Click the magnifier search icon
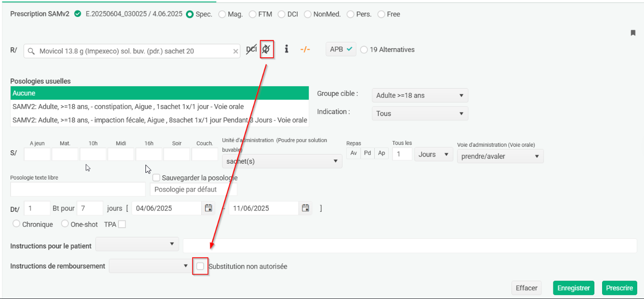The image size is (644, 299). click(x=31, y=51)
